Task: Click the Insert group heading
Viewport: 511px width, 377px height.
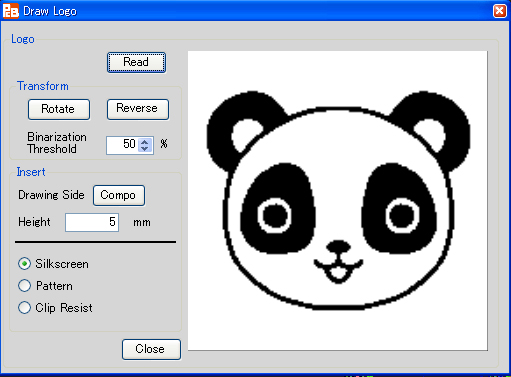Action: (x=31, y=172)
